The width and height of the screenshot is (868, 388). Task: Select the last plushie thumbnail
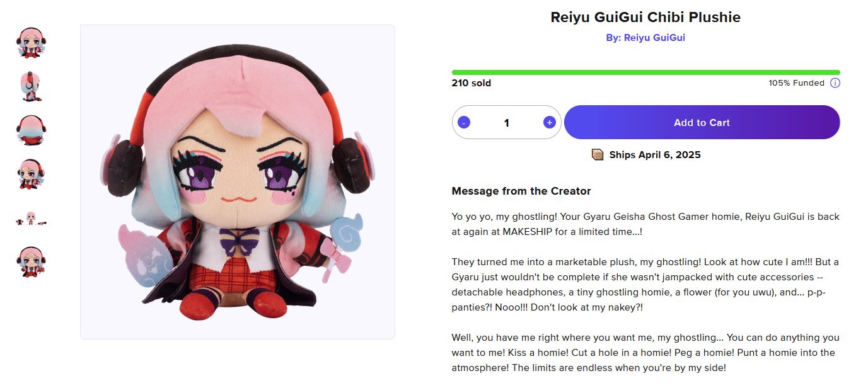point(31,263)
